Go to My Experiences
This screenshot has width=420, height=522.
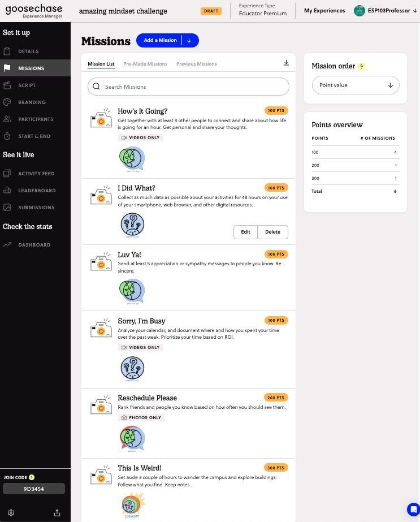click(324, 11)
